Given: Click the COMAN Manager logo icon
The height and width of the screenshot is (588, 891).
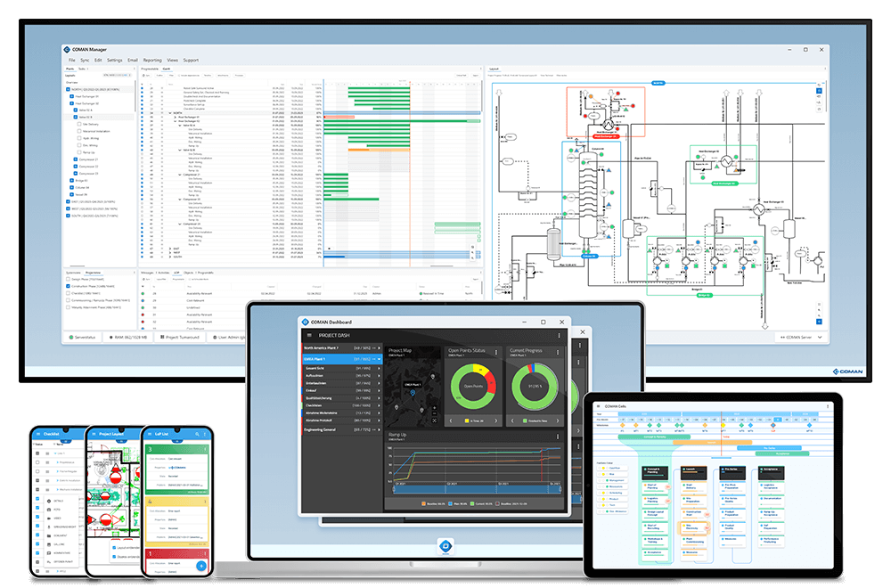Looking at the screenshot, I should (x=65, y=50).
